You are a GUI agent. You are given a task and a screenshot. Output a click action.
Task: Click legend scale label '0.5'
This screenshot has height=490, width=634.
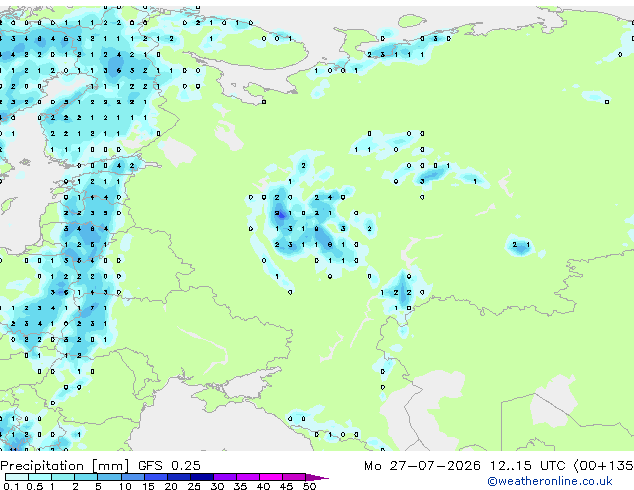click(35, 486)
